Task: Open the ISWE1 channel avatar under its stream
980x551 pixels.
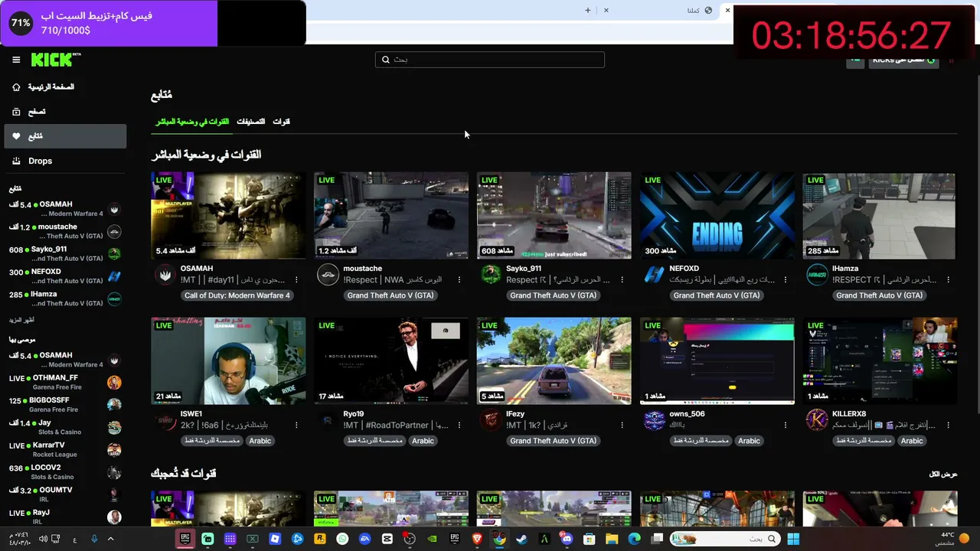Action: pos(165,420)
